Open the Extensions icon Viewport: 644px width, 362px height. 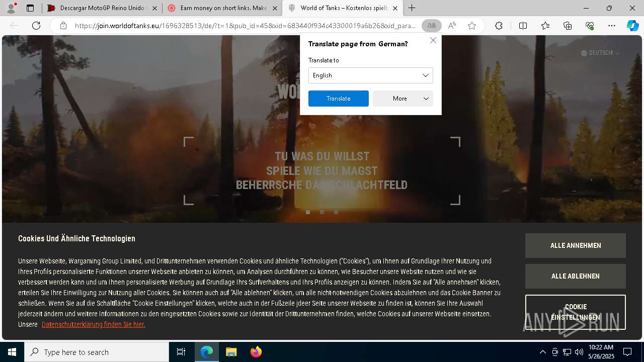[x=499, y=26]
